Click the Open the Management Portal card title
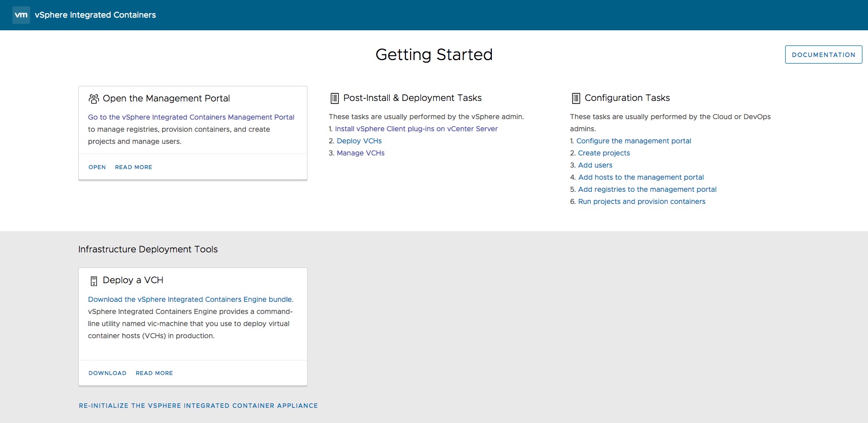Viewport: 868px width, 423px height. tap(166, 98)
